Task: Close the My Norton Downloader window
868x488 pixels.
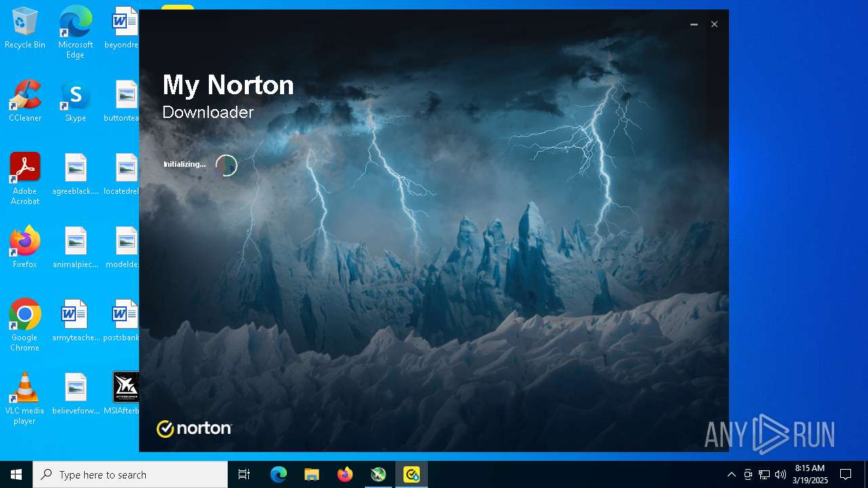Action: [x=714, y=24]
